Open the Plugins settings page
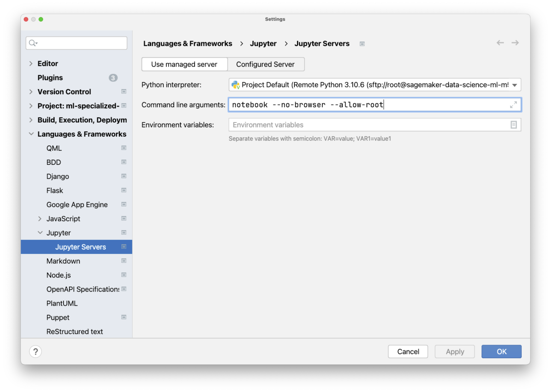551x392 pixels. (50, 77)
